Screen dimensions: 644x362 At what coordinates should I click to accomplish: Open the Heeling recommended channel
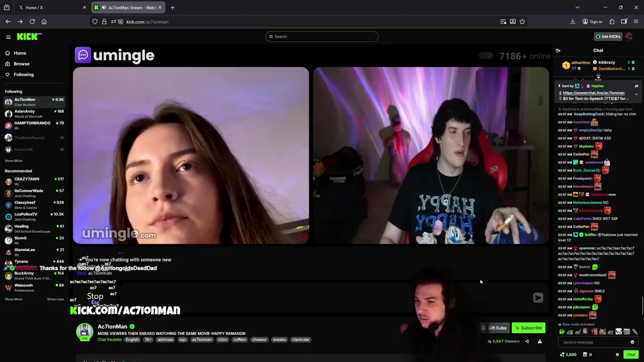(x=35, y=229)
